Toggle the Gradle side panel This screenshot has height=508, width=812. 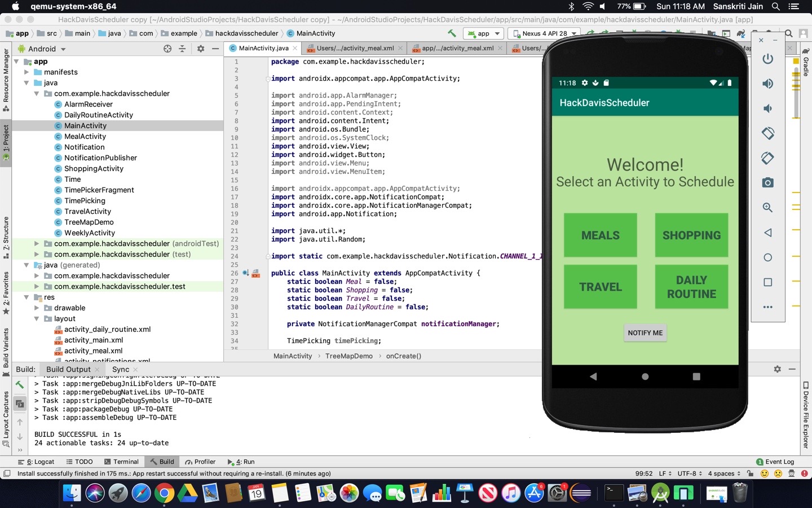pos(806,62)
